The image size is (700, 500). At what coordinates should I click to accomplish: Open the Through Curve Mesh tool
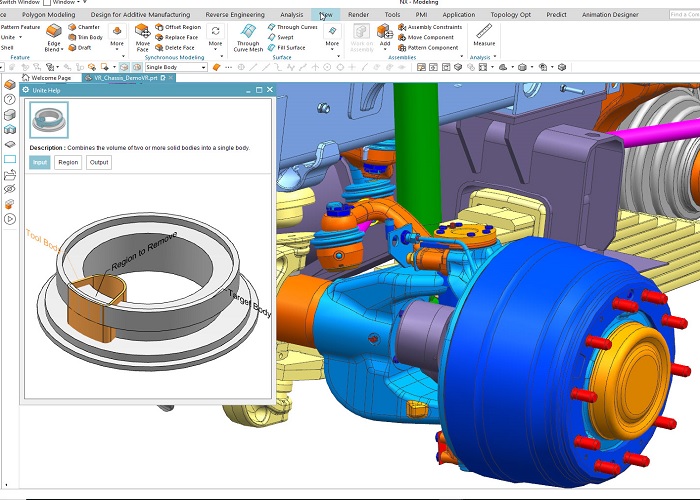pyautogui.click(x=247, y=32)
